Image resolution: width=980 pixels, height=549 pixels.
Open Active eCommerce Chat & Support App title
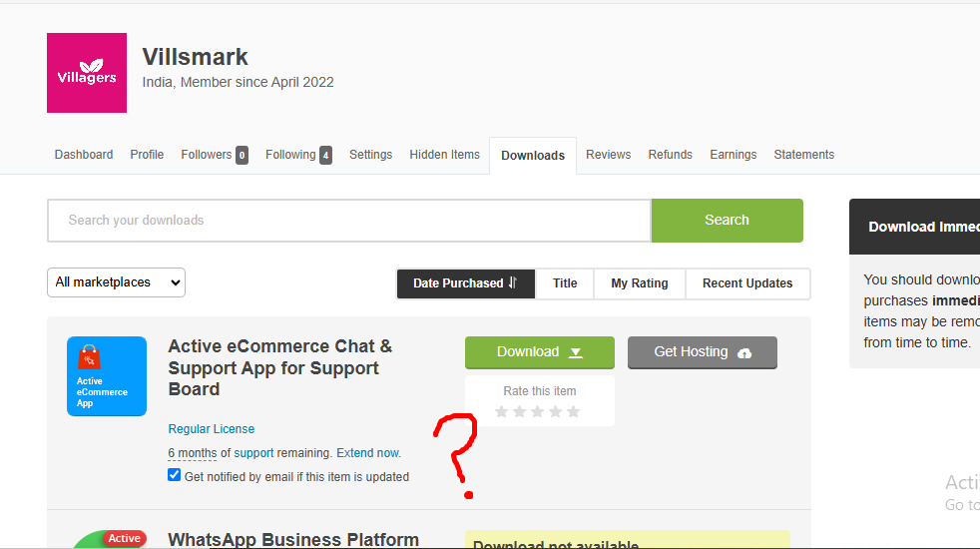[x=280, y=367]
